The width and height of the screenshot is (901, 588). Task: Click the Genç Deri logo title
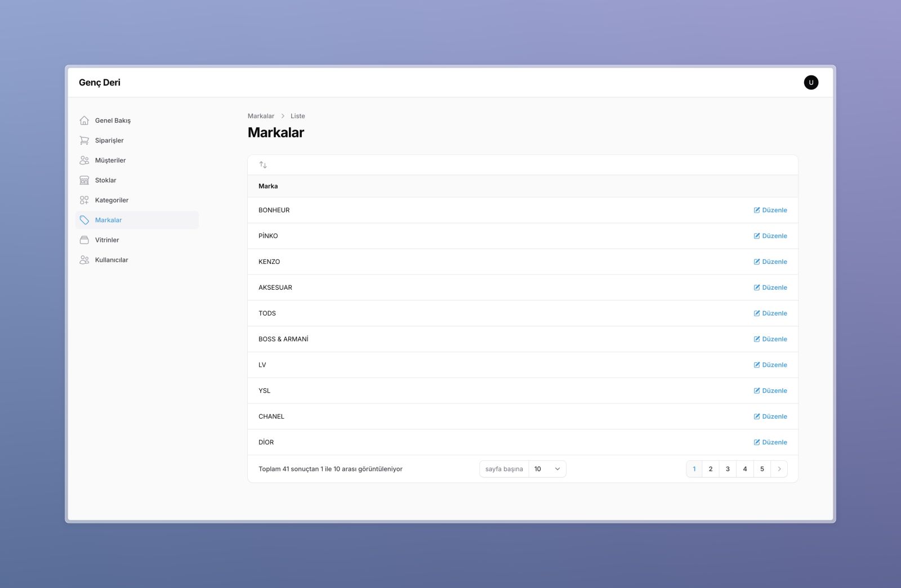[100, 83]
